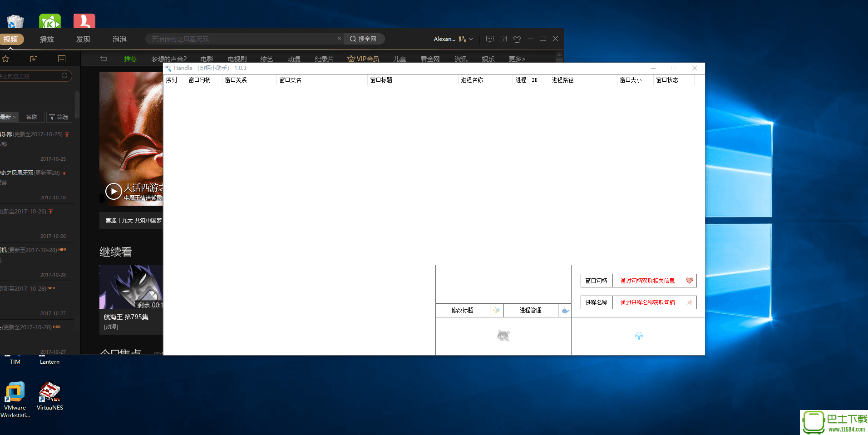Viewport: 868px width, 435px height.
Task: Open the list icon in video player sidebar
Action: (62, 59)
